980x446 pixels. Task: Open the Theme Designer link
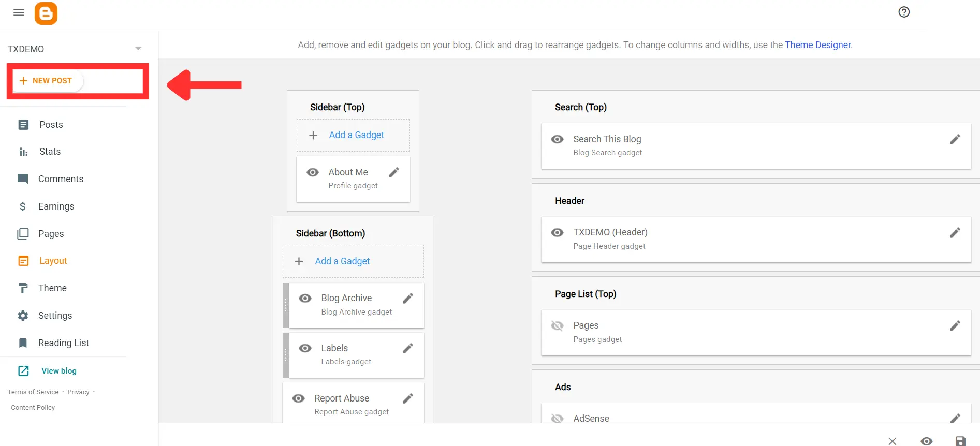point(817,45)
